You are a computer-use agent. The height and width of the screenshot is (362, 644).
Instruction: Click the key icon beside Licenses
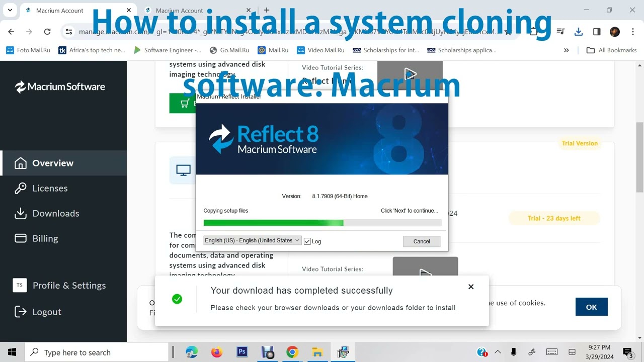(x=21, y=188)
